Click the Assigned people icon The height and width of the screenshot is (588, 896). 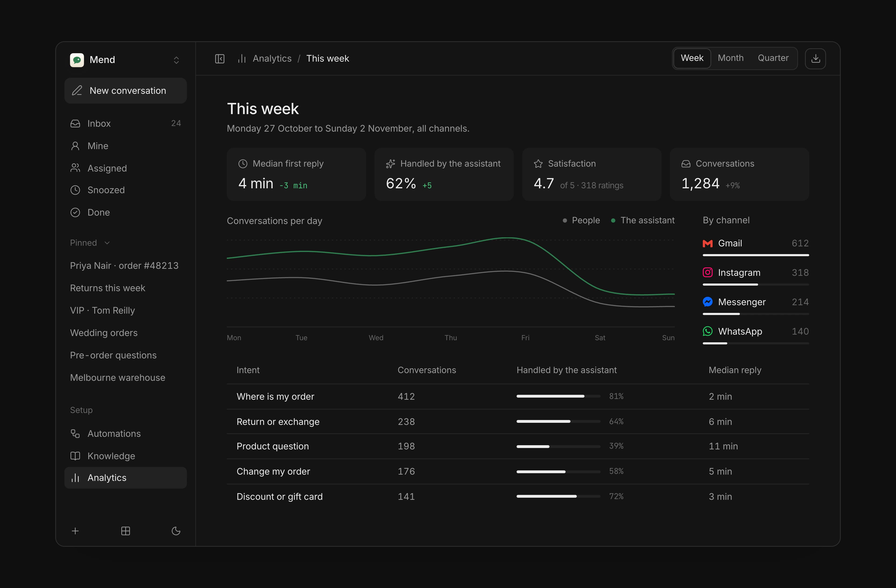[75, 168]
